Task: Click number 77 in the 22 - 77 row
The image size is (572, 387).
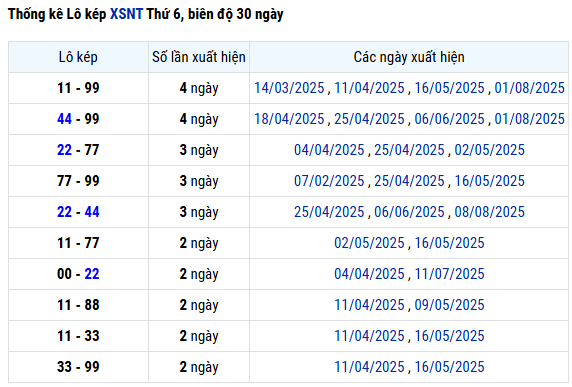Action: point(92,150)
